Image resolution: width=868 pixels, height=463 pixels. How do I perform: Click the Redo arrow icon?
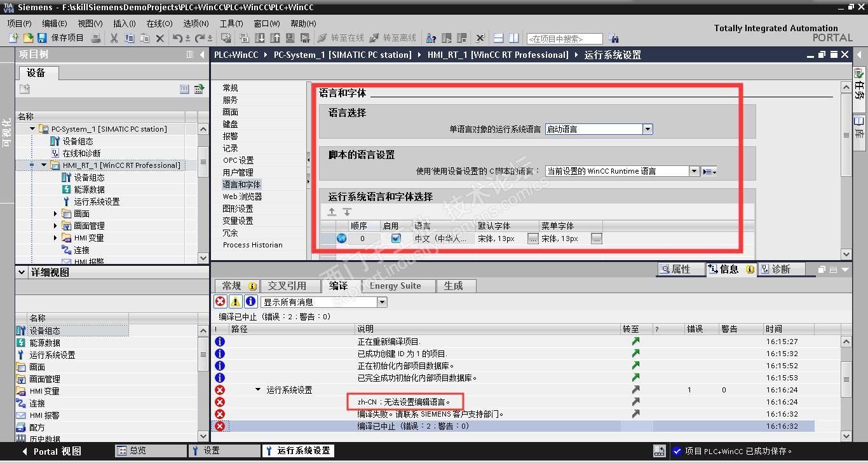coord(200,38)
